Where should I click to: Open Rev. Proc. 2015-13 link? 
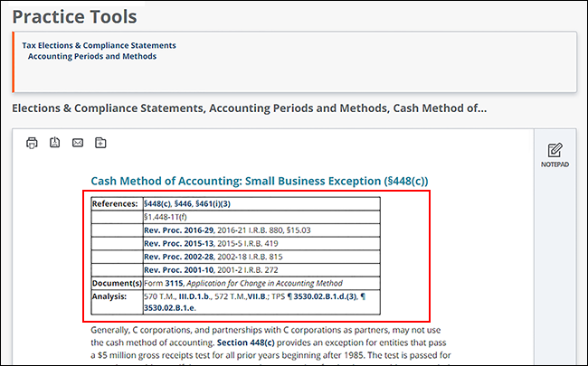(176, 244)
